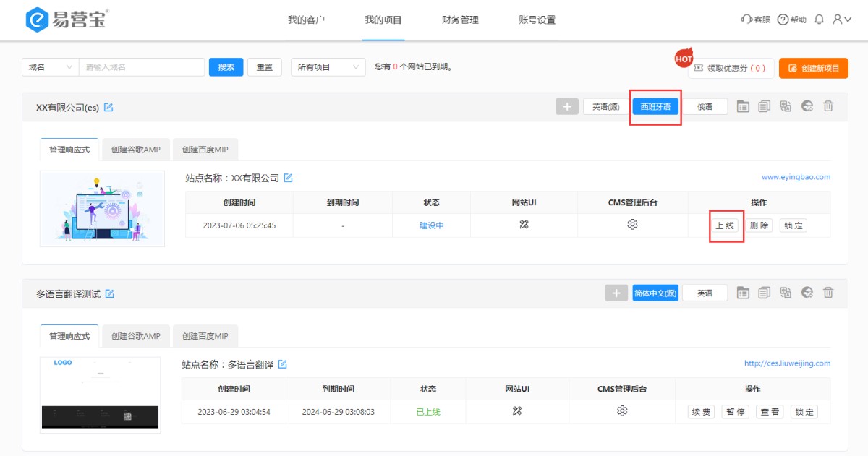The width and height of the screenshot is (868, 456).
Task: Edit the XX有限公司(es) project name
Action: (109, 108)
